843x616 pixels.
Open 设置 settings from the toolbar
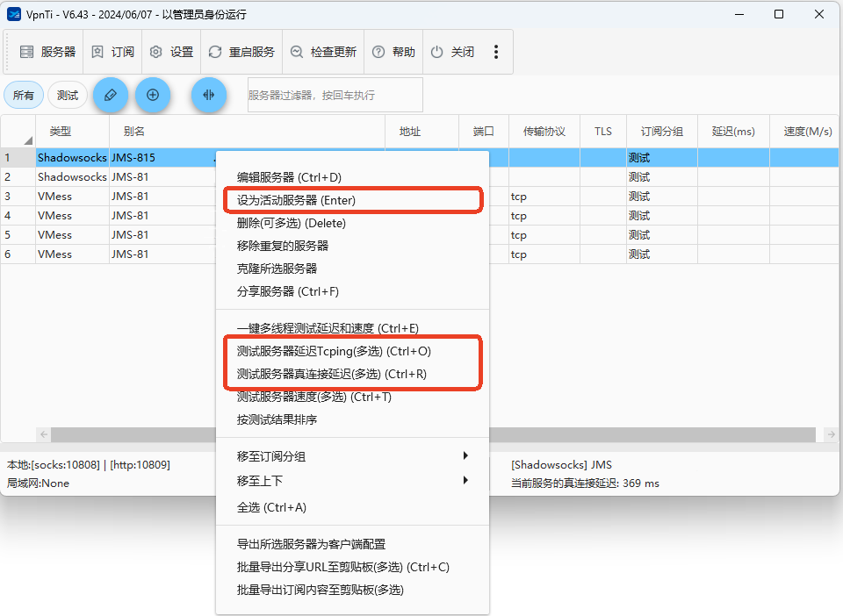pyautogui.click(x=171, y=52)
